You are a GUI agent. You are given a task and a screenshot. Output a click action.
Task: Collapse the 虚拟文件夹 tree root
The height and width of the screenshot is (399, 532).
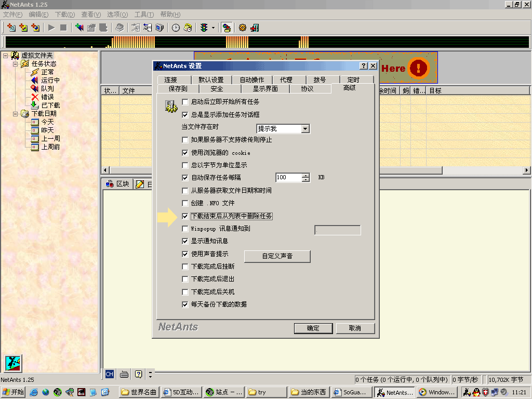[x=5, y=55]
